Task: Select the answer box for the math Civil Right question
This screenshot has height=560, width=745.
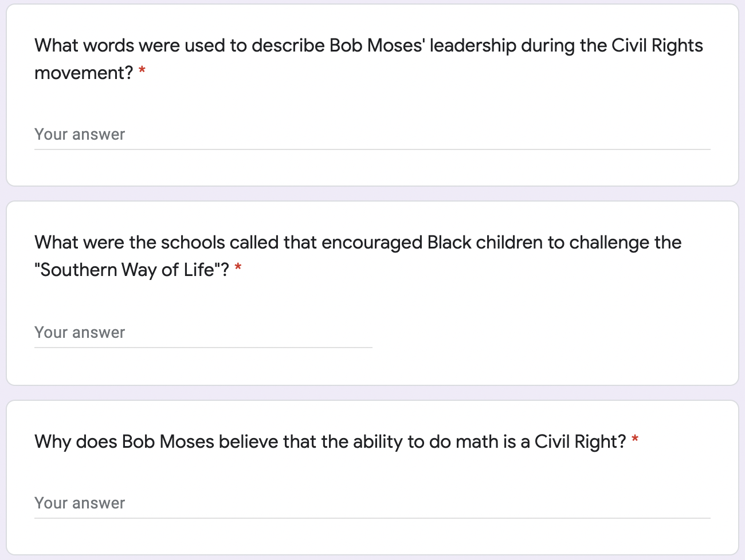Action: (372, 504)
